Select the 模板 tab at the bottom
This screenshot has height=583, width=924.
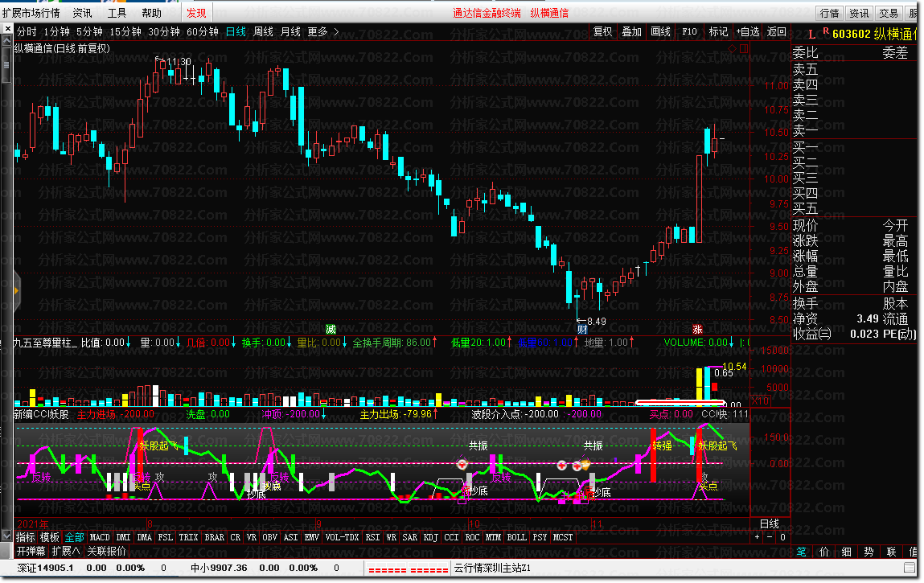pyautogui.click(x=50, y=537)
